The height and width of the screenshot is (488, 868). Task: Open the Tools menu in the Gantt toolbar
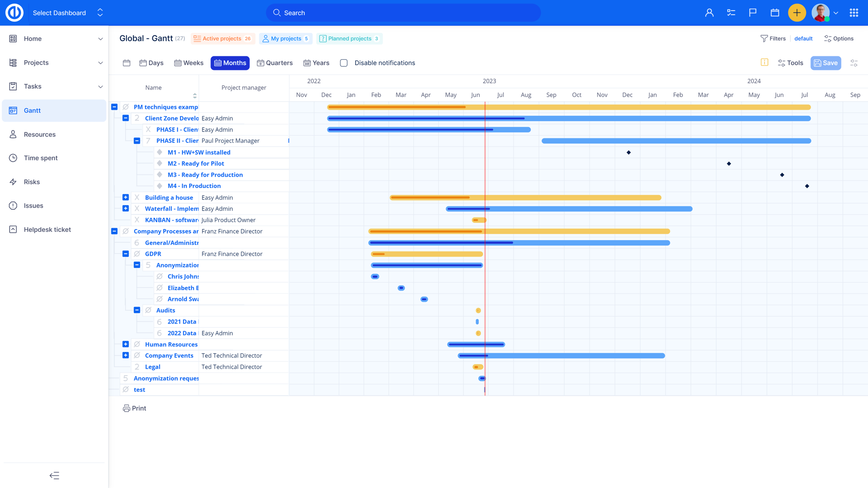(790, 63)
